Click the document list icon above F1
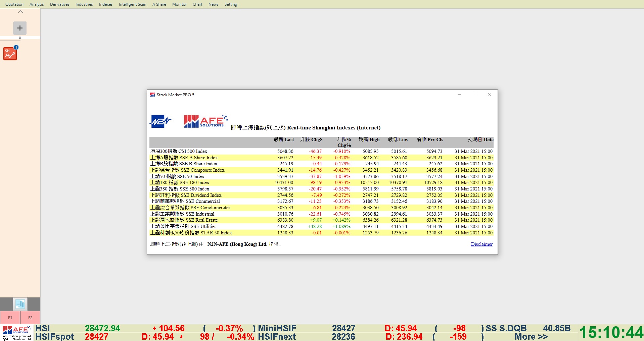Viewport: 644px width, 341px height. pos(20,304)
